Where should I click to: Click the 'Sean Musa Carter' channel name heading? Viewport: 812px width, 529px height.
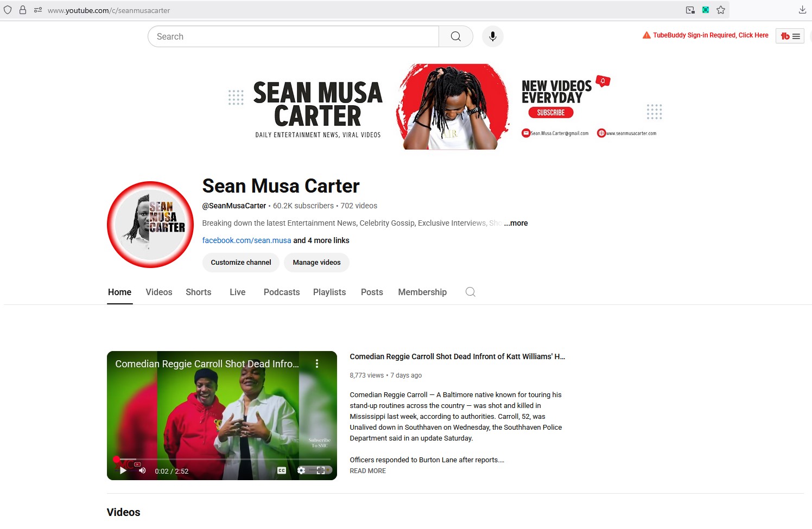coord(281,186)
